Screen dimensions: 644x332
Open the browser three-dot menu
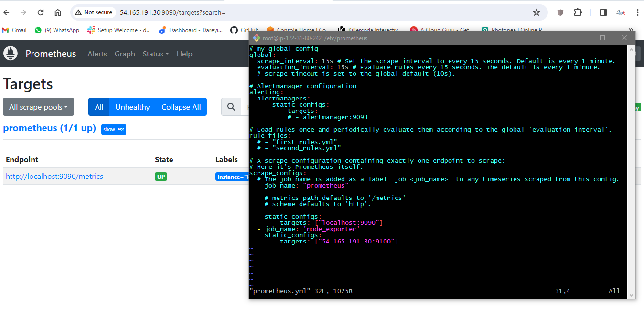[x=637, y=12]
